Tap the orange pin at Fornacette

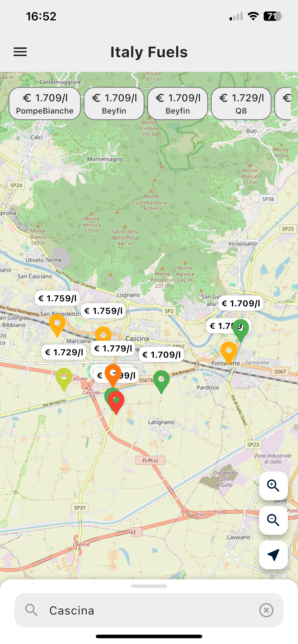pos(229,353)
